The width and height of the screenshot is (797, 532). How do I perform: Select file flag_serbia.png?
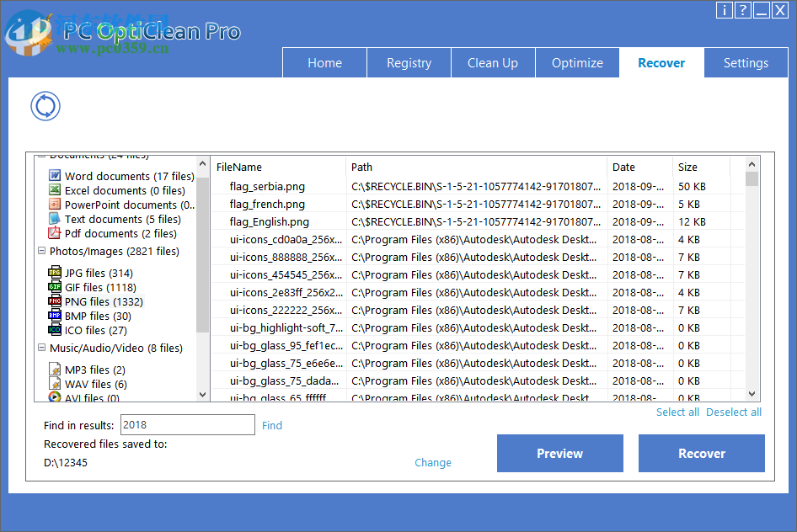pyautogui.click(x=267, y=186)
